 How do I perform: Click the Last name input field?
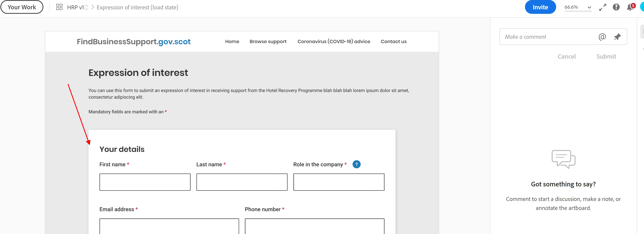pyautogui.click(x=241, y=182)
